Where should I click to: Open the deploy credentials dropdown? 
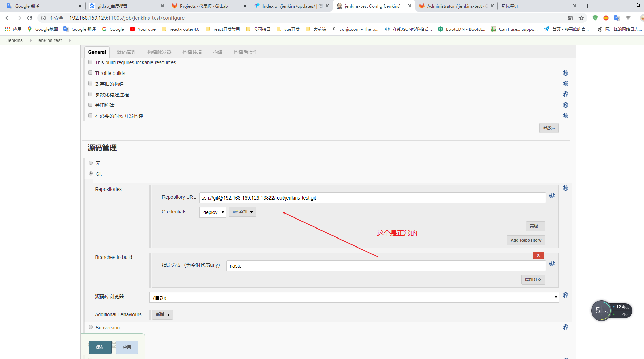(213, 212)
